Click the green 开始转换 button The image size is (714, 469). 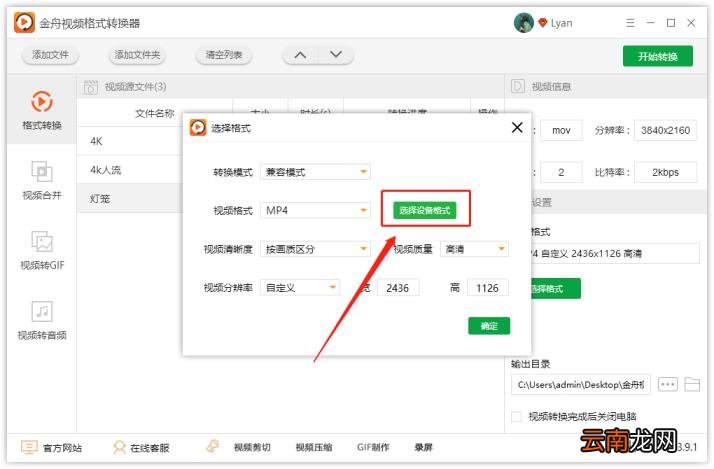pyautogui.click(x=658, y=56)
